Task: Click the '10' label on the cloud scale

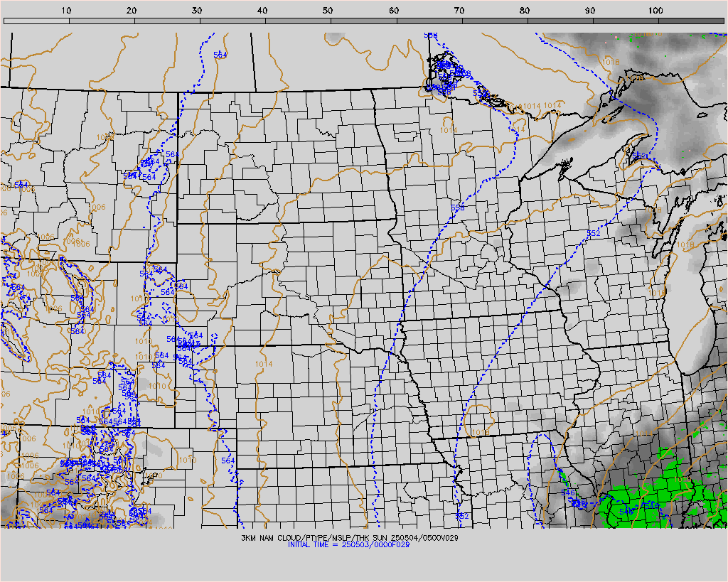Action: point(66,10)
